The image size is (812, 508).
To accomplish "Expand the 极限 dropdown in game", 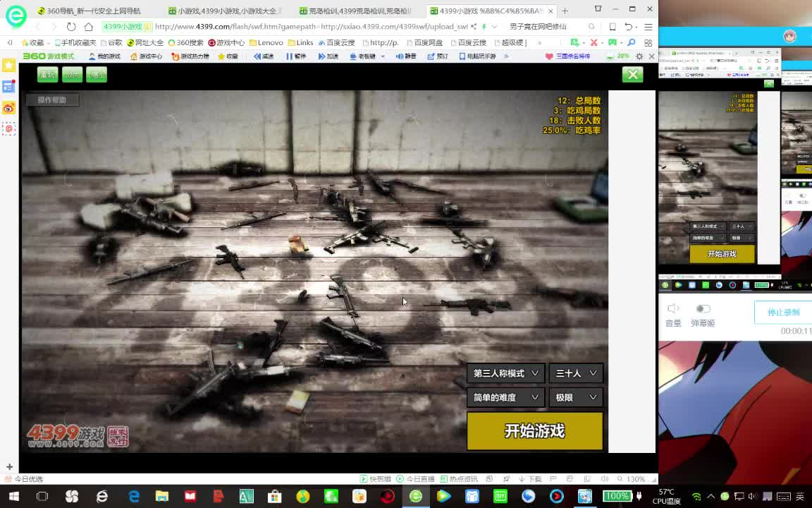I will click(576, 398).
